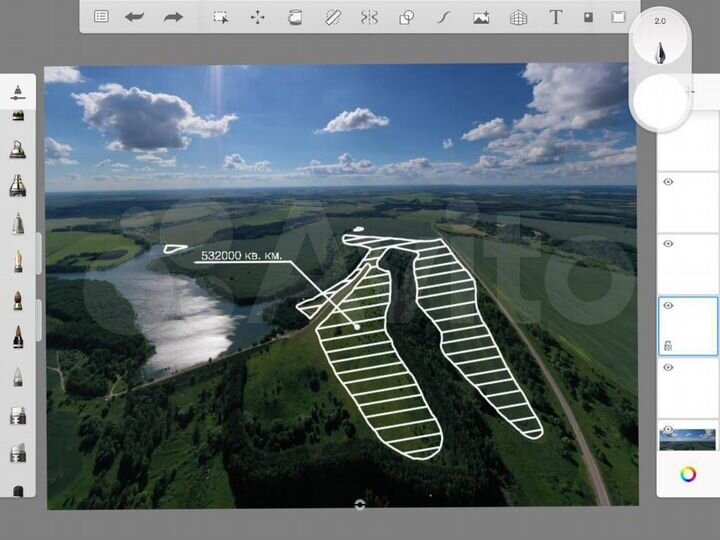The height and width of the screenshot is (540, 720).
Task: Undo the last stroke
Action: click(x=135, y=17)
